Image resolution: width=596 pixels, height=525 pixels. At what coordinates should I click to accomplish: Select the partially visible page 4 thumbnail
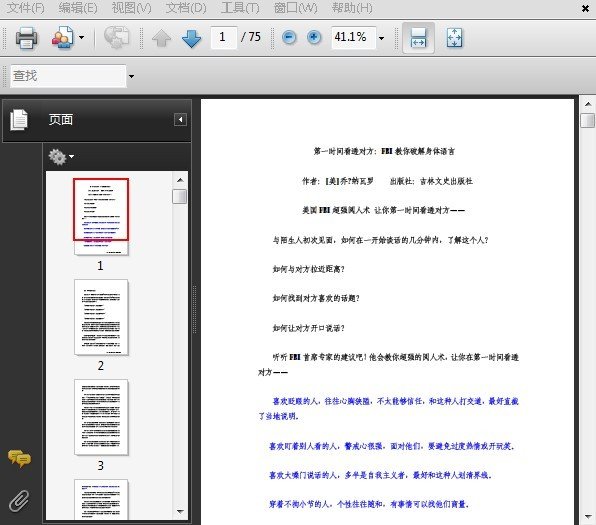click(x=101, y=499)
